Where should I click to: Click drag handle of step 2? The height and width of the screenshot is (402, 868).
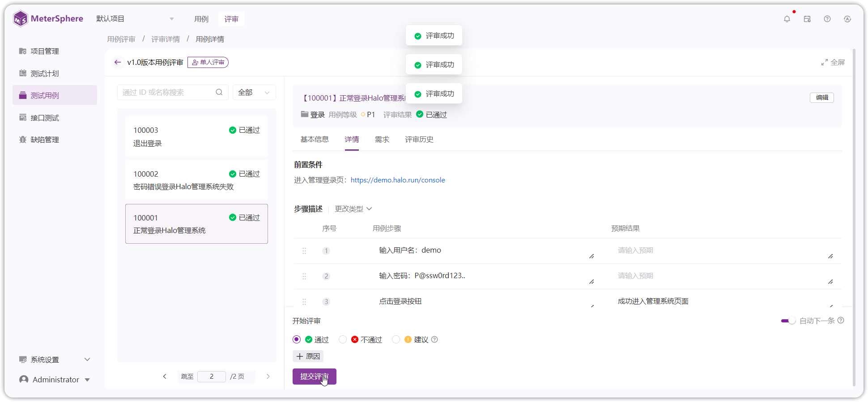(304, 276)
